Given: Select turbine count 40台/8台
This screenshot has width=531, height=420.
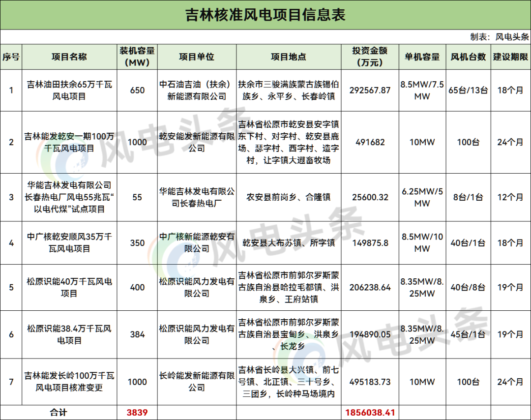Looking at the screenshot, I should coord(469,287).
